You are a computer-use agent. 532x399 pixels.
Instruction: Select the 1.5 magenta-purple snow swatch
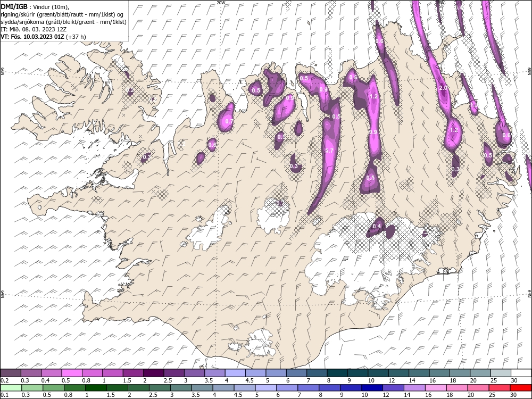(x=133, y=373)
